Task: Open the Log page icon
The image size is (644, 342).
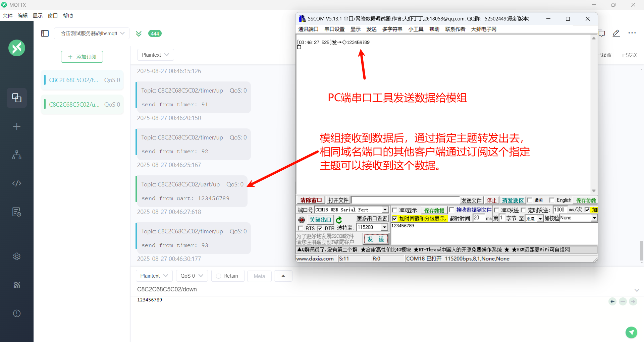Action: tap(17, 212)
